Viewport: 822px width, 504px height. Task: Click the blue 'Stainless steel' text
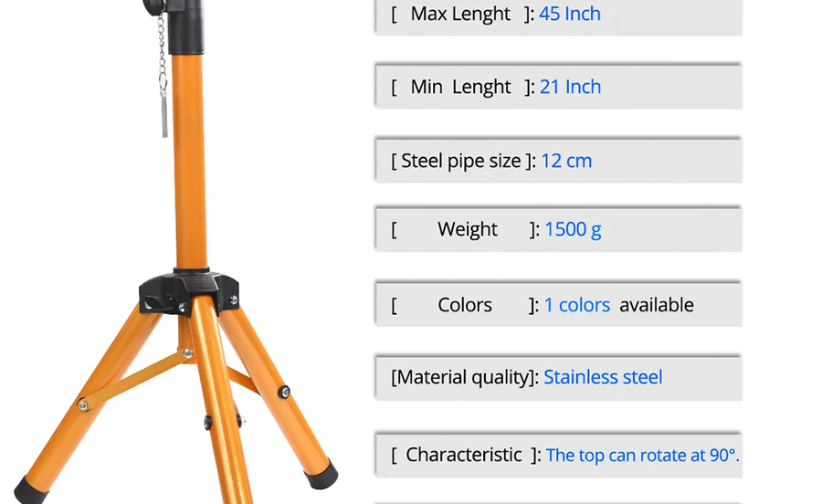(x=603, y=377)
